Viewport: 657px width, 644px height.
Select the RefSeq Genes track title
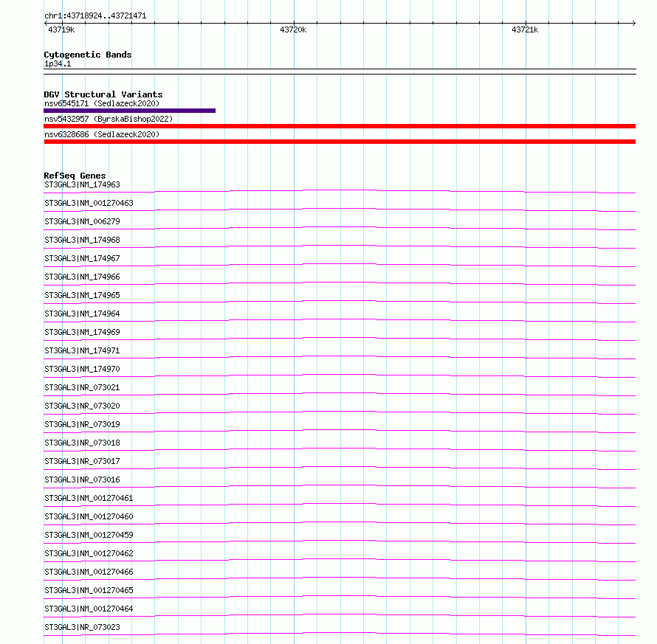tap(75, 176)
